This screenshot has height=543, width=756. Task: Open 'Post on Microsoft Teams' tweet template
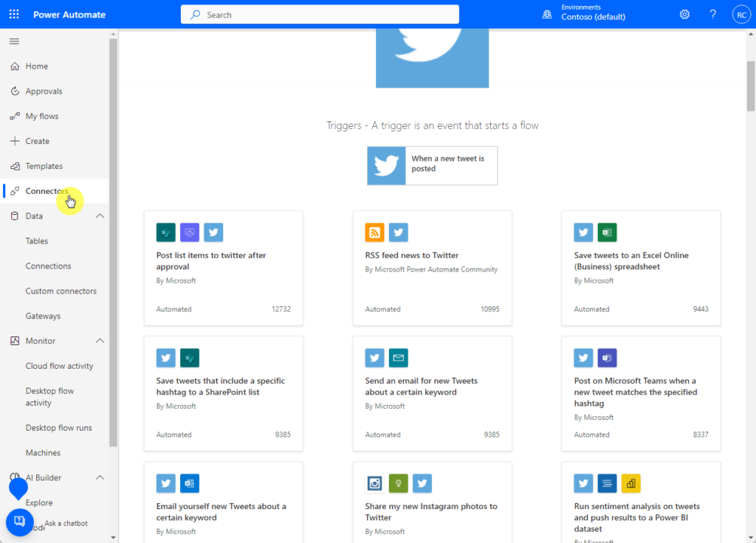(x=641, y=394)
